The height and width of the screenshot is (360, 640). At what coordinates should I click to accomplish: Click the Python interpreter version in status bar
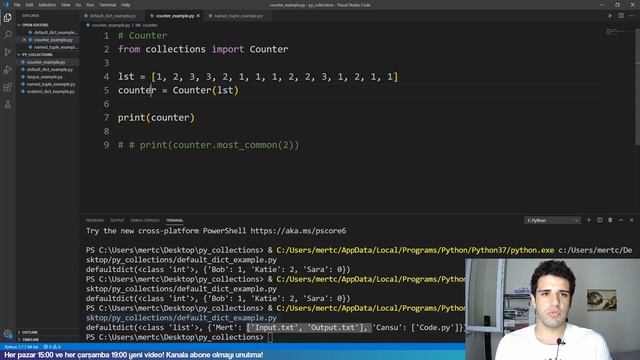21,347
